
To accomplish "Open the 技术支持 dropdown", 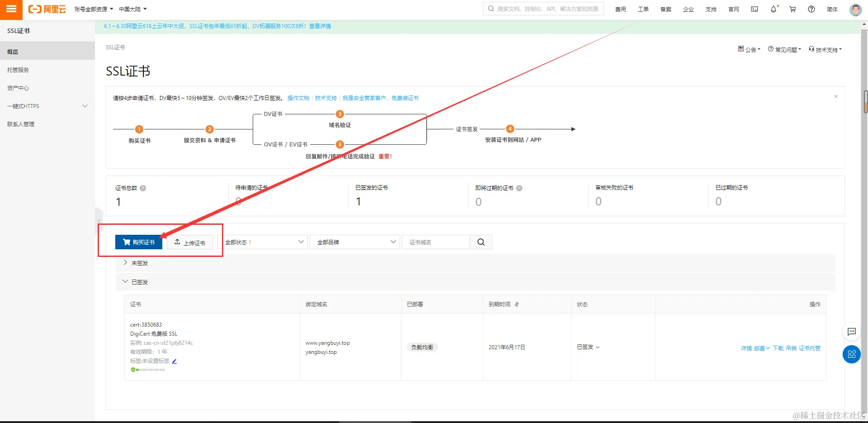I will [x=825, y=50].
